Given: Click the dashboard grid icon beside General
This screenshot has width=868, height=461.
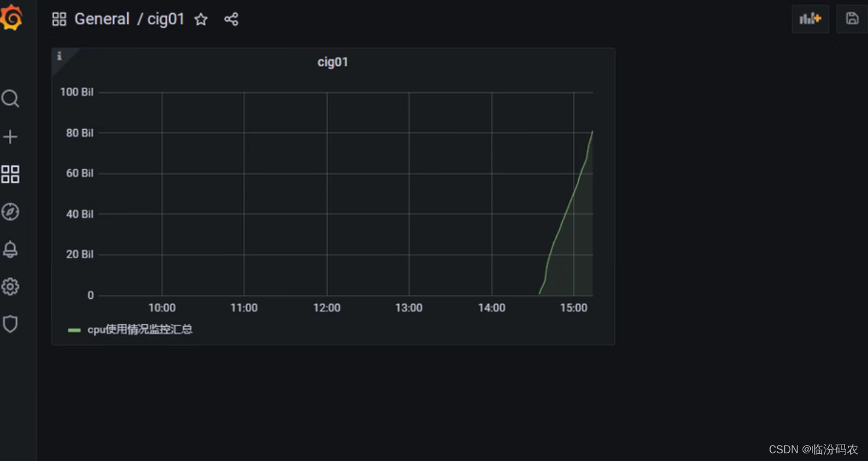Looking at the screenshot, I should click(x=59, y=19).
